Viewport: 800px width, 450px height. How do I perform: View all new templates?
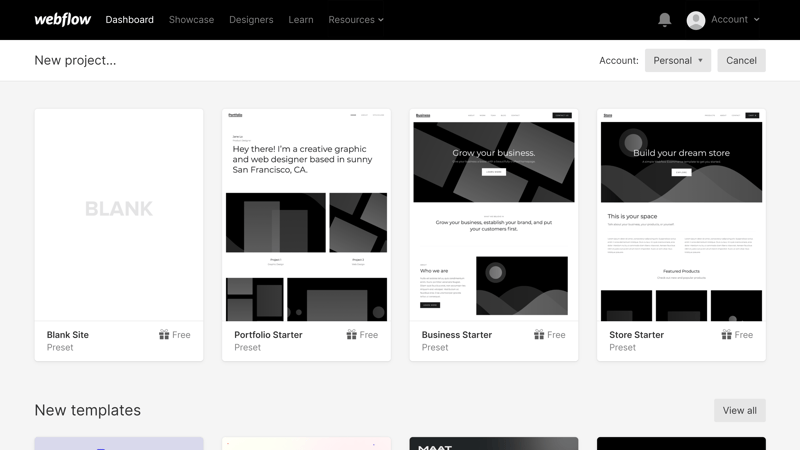pos(739,410)
